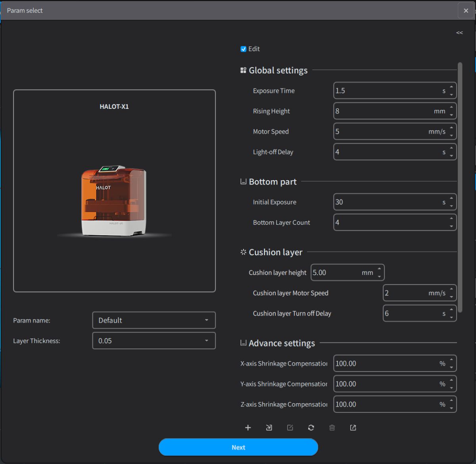Click the import parameters icon
The height and width of the screenshot is (464, 476).
[x=269, y=427]
